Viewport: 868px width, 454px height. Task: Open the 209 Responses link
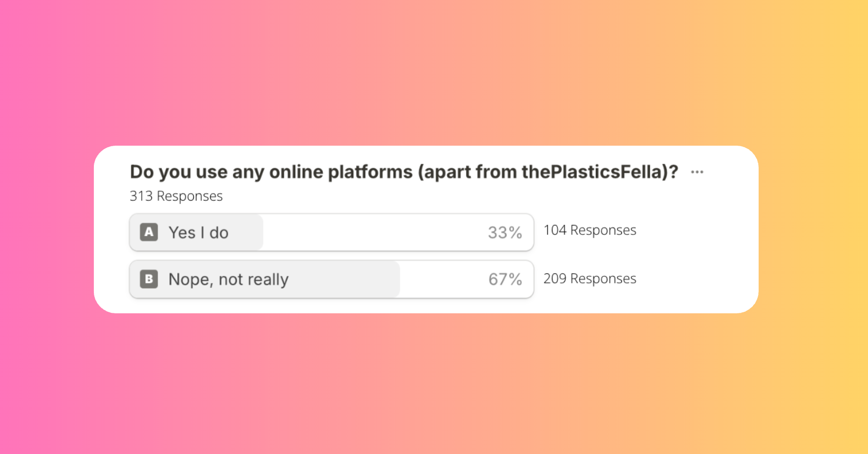click(590, 278)
